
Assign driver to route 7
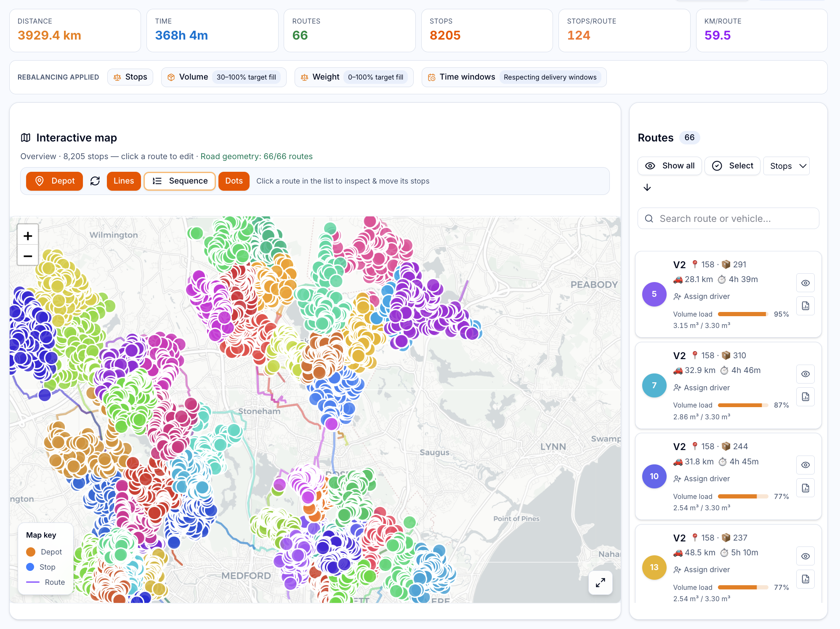(702, 388)
